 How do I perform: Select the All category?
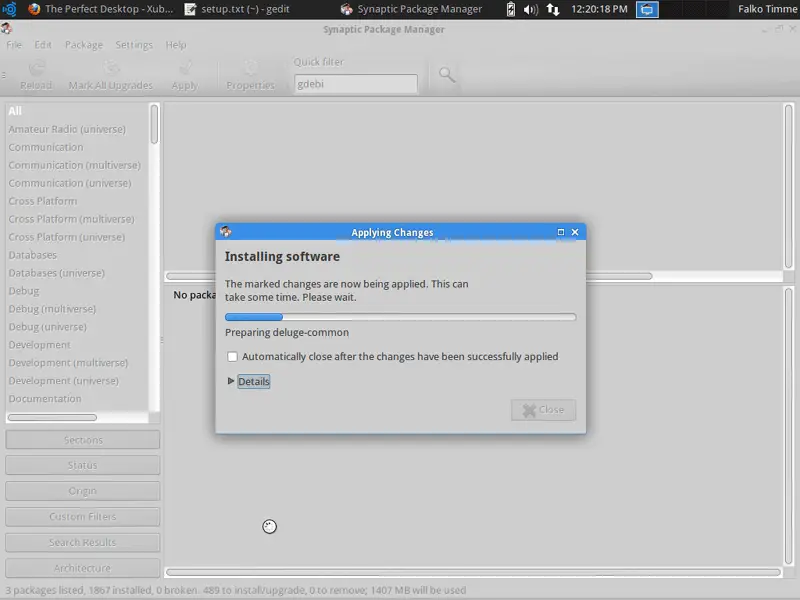77,111
